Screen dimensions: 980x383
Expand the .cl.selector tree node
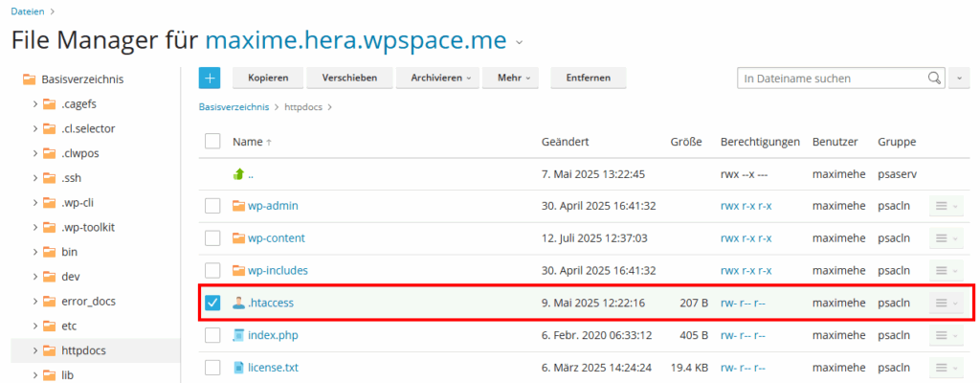point(35,129)
